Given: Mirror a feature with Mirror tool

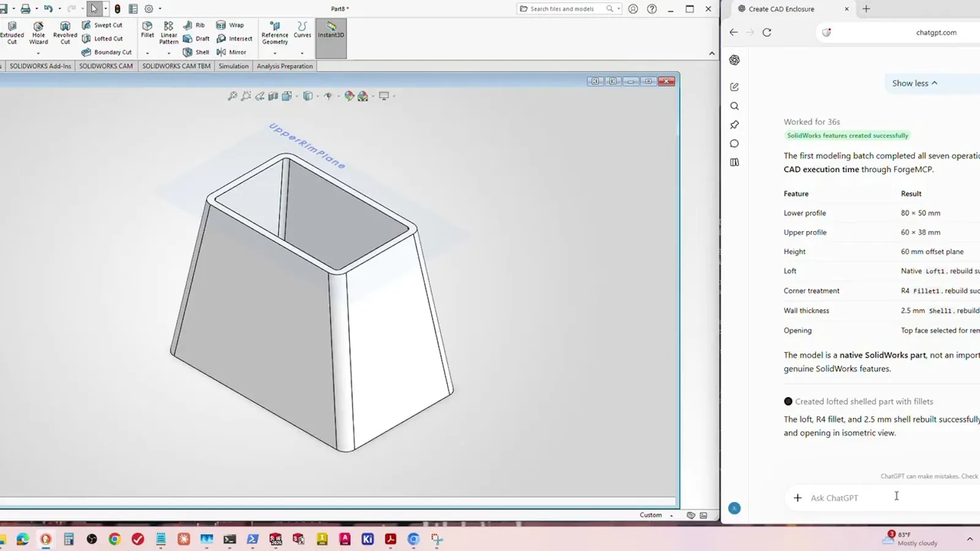Looking at the screenshot, I should pos(232,52).
